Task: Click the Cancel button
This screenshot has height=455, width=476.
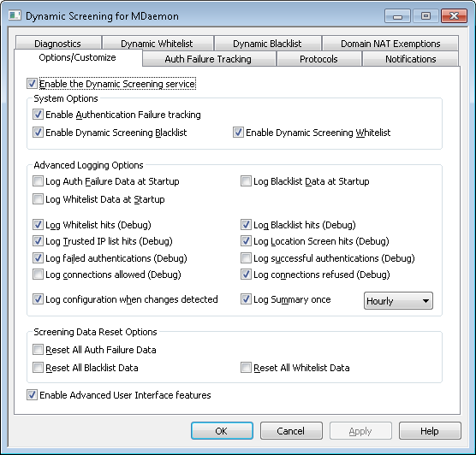Action: point(291,431)
